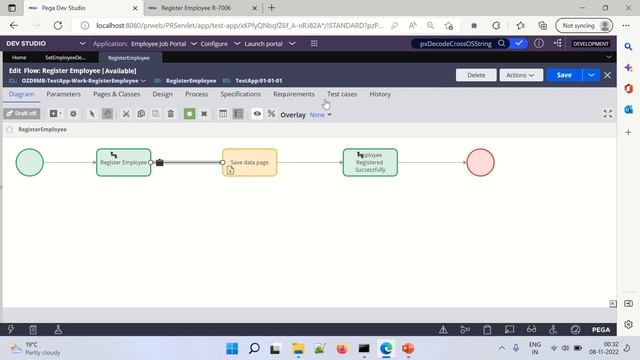Viewport: 640px width, 360px height.
Task: Click the percent zoom icon
Action: 271,114
